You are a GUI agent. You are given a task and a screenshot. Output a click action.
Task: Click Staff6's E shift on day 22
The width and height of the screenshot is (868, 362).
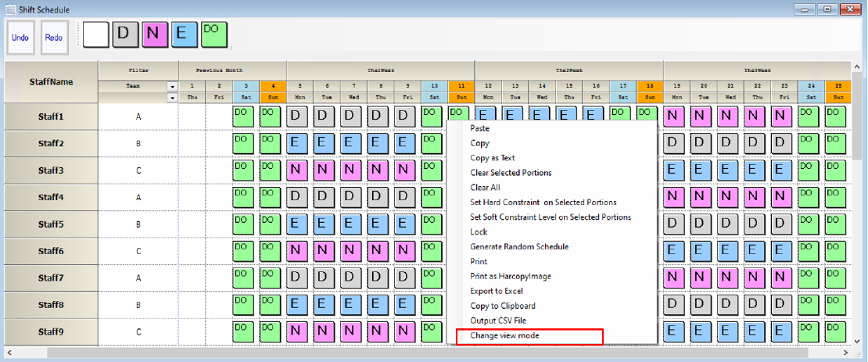coord(756,251)
